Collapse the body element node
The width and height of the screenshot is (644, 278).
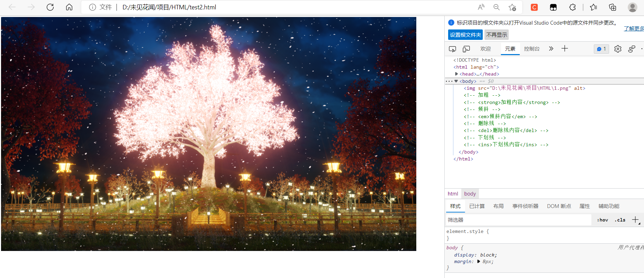tap(456, 81)
